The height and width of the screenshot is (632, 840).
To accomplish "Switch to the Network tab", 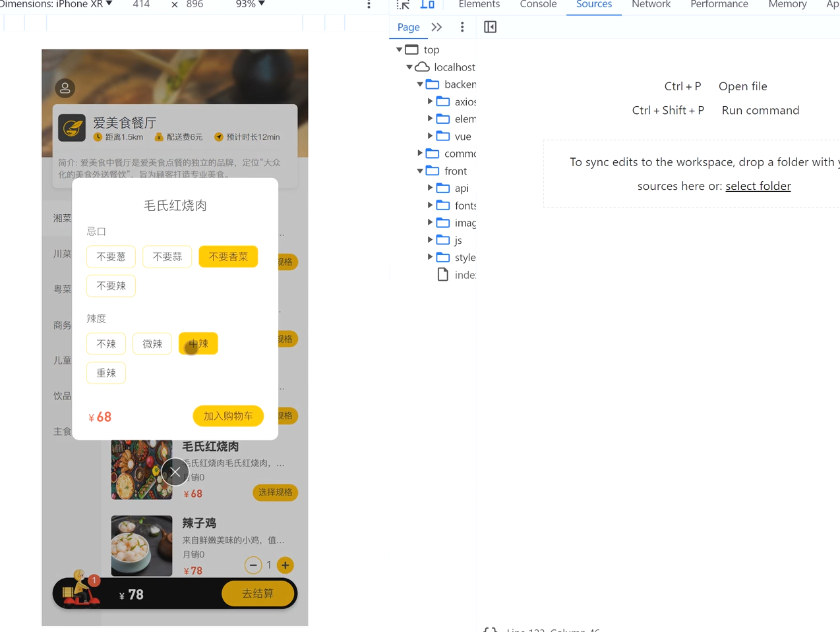I will coord(651,5).
